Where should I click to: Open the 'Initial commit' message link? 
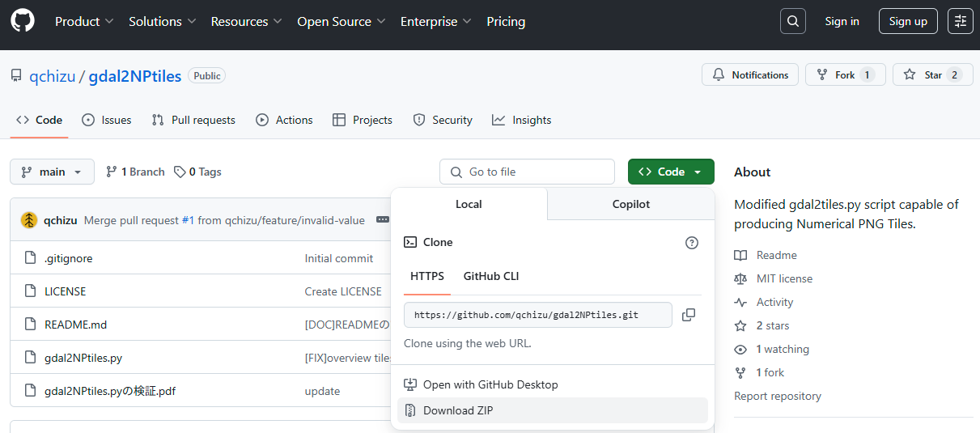339,258
